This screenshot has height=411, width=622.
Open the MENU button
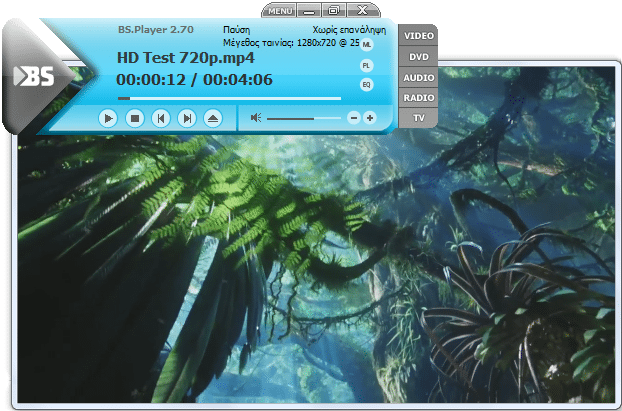(x=280, y=11)
